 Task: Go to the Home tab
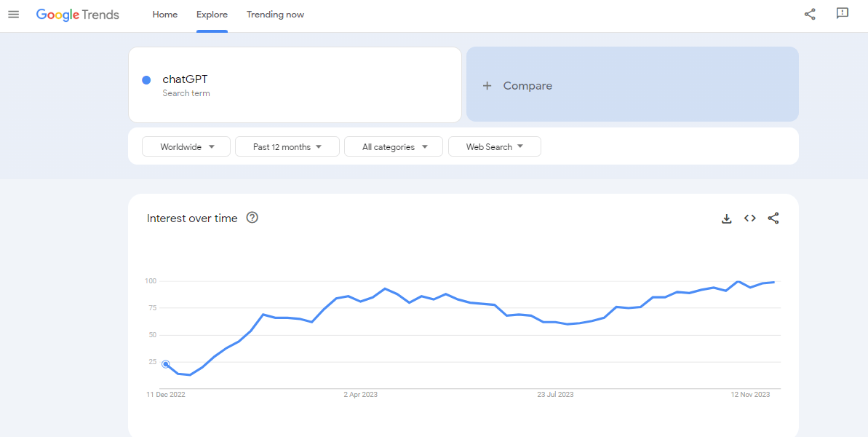coord(165,15)
